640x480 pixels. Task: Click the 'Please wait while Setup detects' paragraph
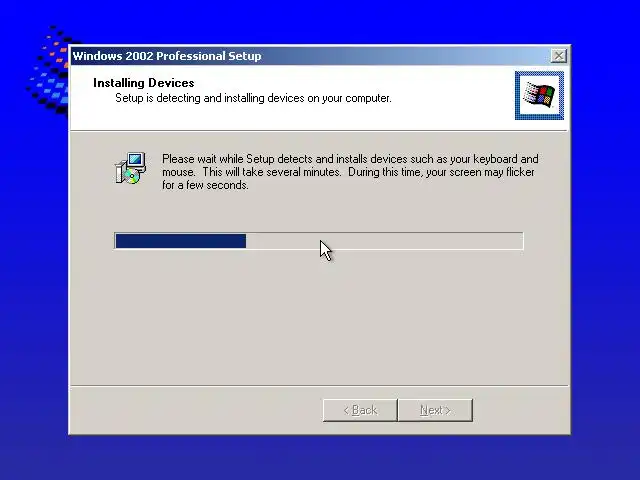point(350,172)
